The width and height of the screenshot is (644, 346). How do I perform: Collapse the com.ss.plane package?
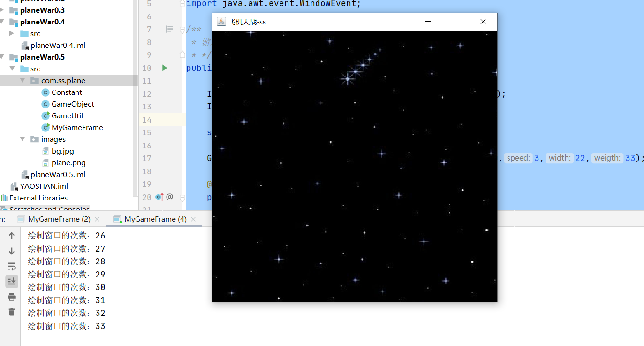click(x=23, y=81)
